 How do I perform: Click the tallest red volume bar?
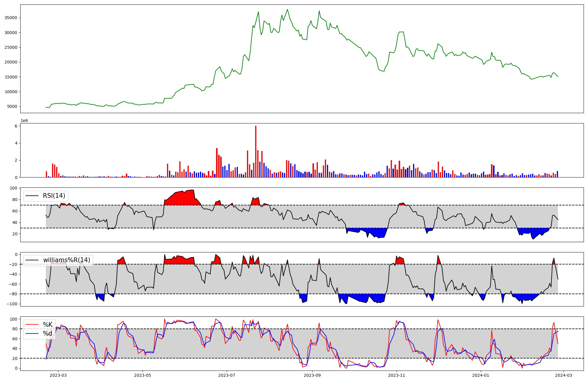[256, 151]
